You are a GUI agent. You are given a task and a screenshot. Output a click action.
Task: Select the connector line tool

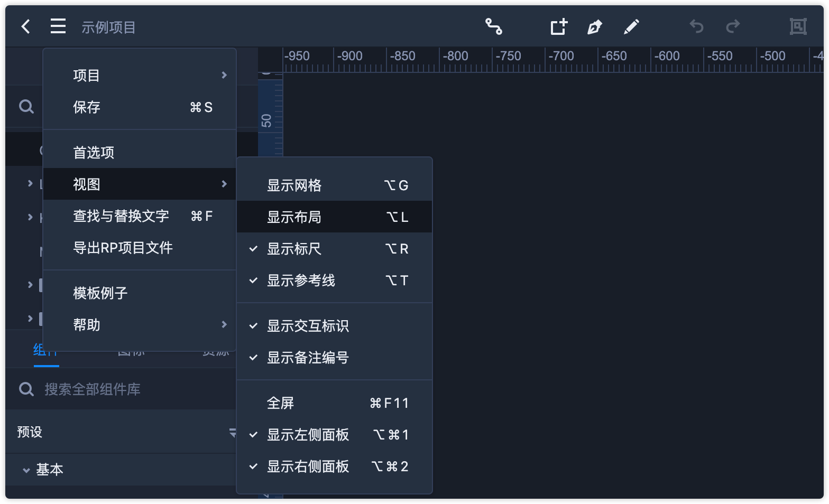tap(494, 26)
